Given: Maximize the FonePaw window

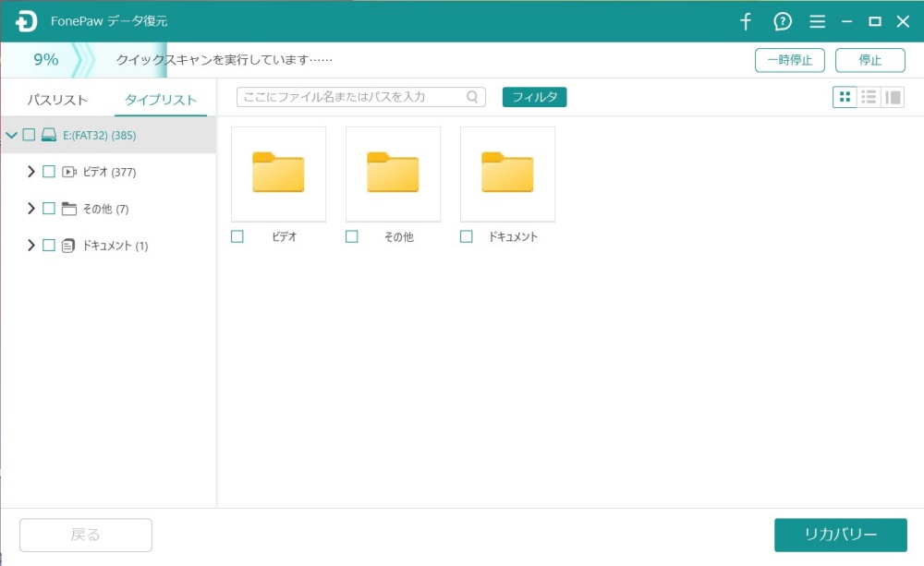Looking at the screenshot, I should coord(875,22).
